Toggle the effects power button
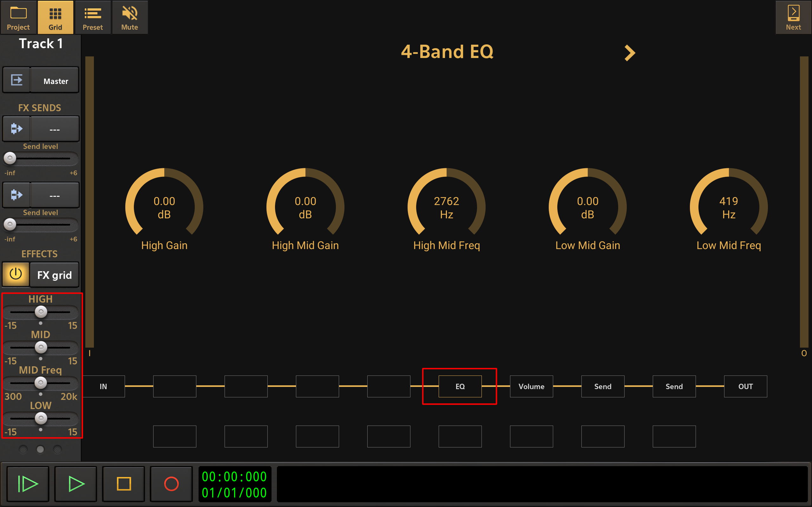Screen dimensions: 812x507 pyautogui.click(x=16, y=275)
